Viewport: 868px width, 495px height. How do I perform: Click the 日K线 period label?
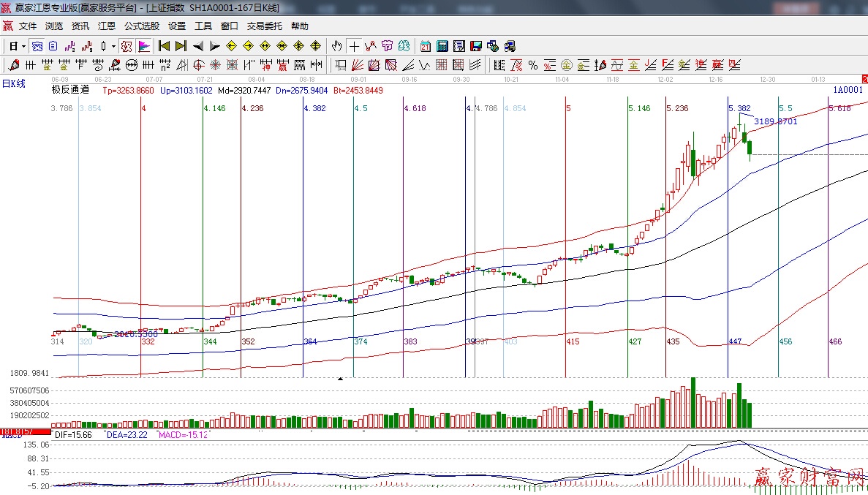point(14,83)
